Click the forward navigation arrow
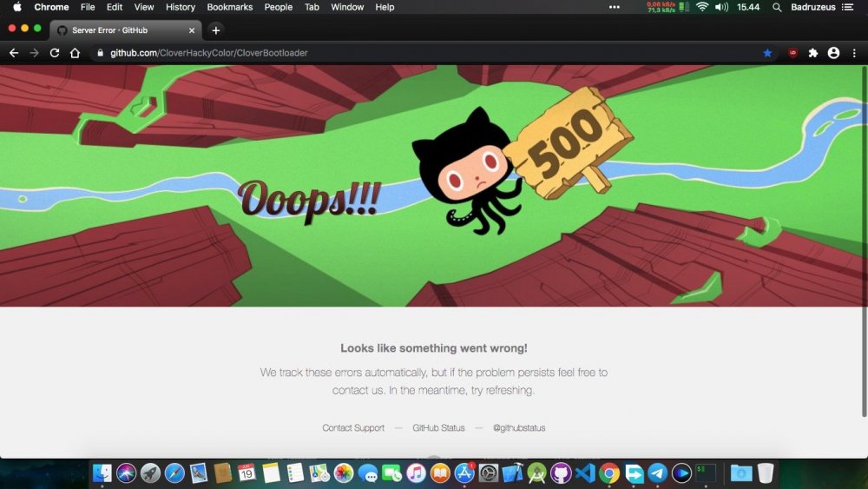 click(x=35, y=53)
